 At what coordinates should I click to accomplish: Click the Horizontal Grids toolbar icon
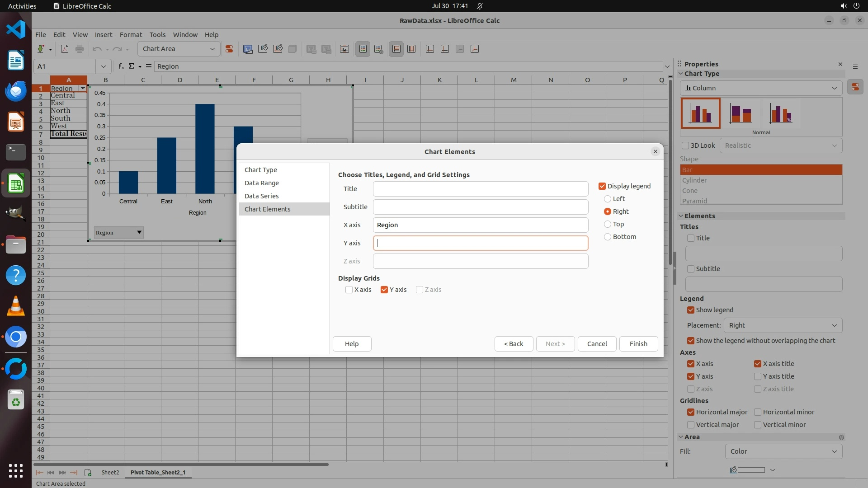(x=396, y=49)
